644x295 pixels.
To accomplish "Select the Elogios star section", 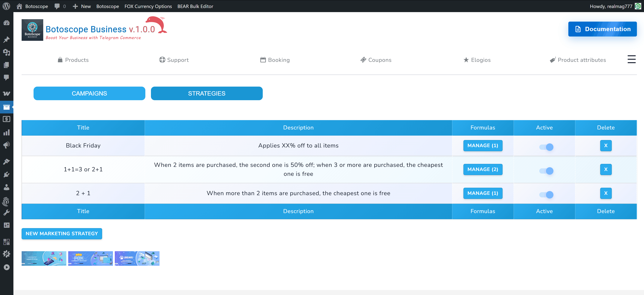I will pos(477,60).
